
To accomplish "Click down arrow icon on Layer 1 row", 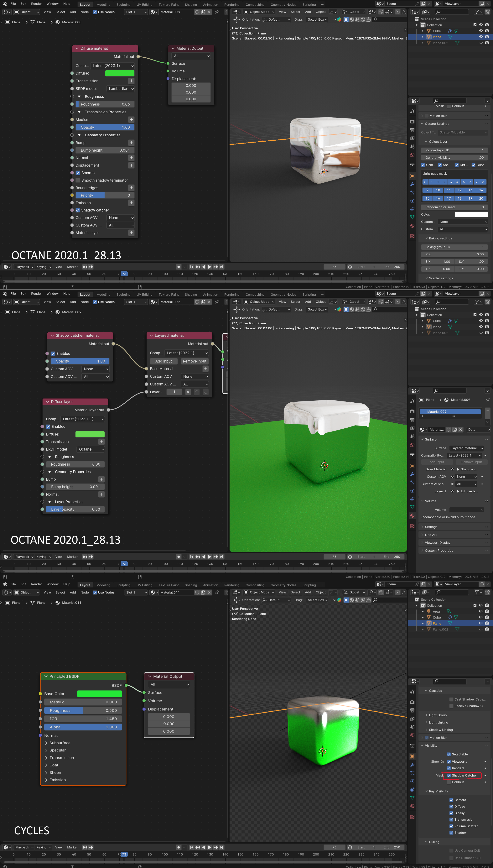I will coord(205,392).
